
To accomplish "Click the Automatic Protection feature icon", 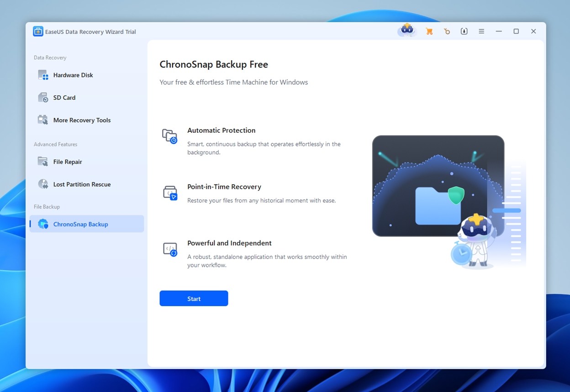I will [x=170, y=136].
